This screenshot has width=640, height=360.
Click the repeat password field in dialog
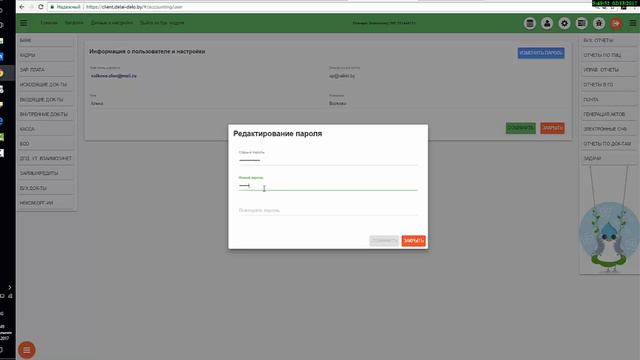coord(328,211)
